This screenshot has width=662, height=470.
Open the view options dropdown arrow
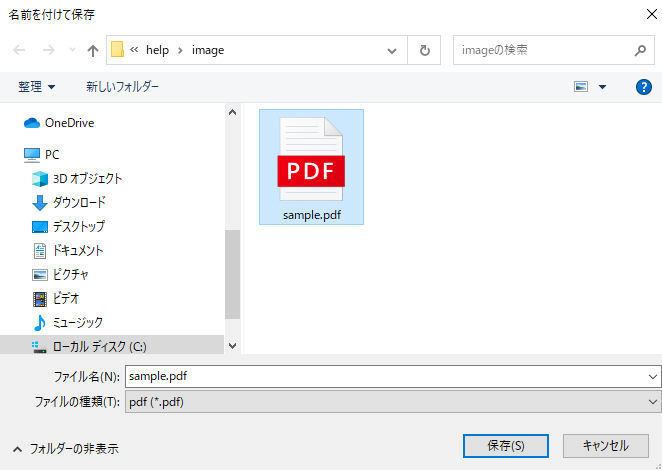pyautogui.click(x=602, y=87)
